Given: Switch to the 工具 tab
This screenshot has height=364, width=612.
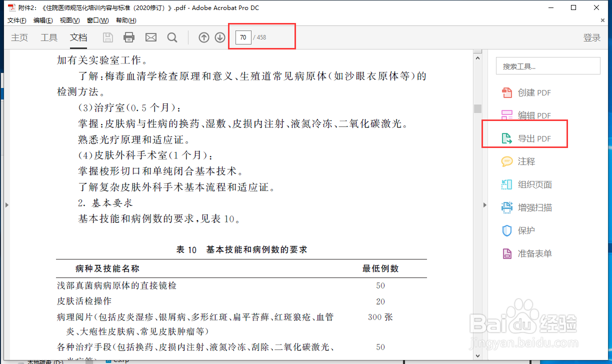Looking at the screenshot, I should coord(49,37).
